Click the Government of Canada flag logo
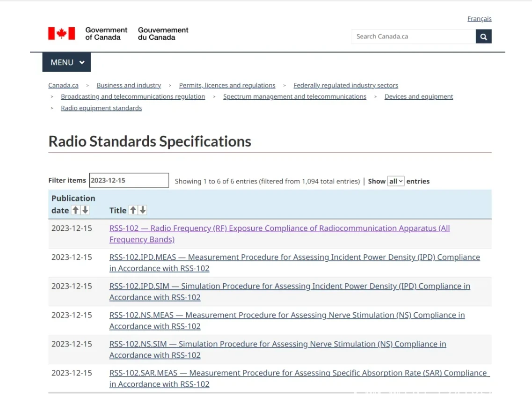This screenshot has height=406, width=532. pyautogui.click(x=61, y=33)
